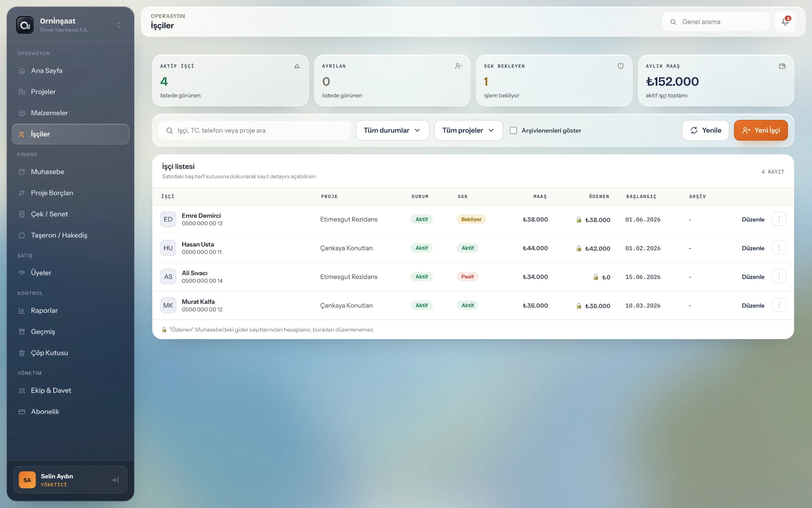Open Proje Borçları page
The width and height of the screenshot is (812, 508).
(70, 193)
